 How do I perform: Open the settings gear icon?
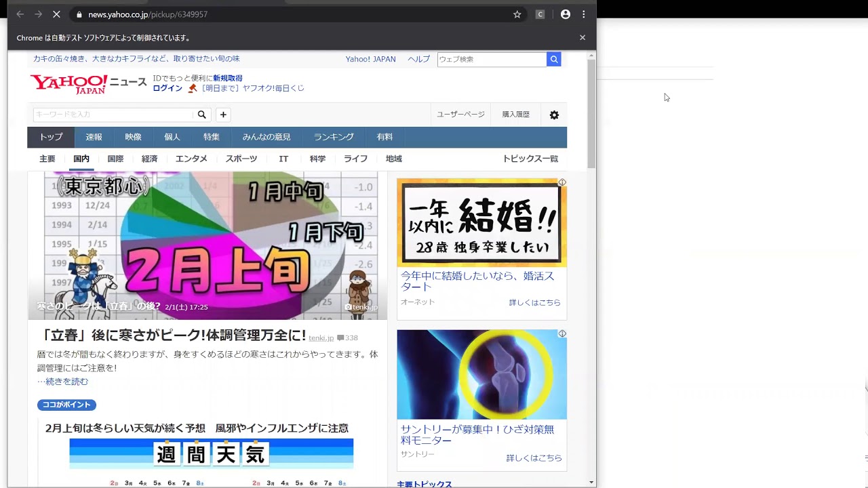[x=554, y=115]
